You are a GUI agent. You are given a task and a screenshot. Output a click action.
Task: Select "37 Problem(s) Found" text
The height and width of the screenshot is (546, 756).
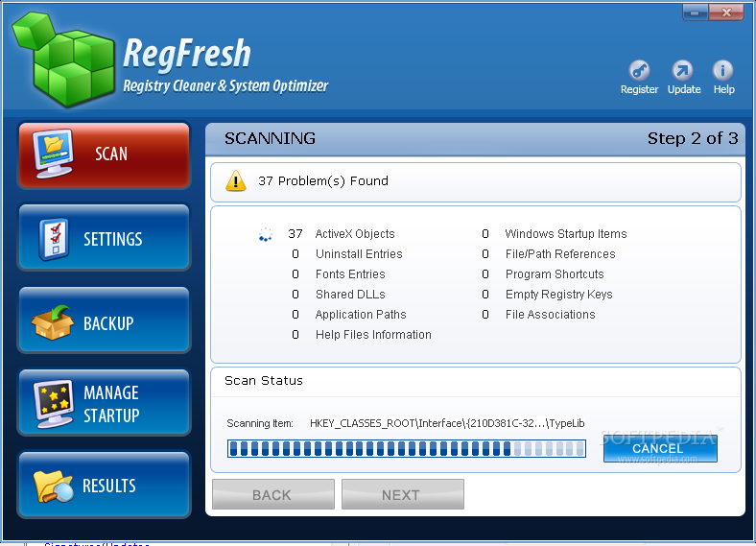coord(323,180)
